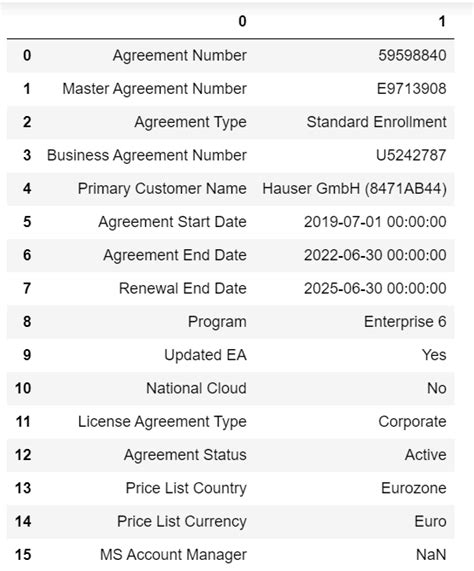Select the MS Account Manager NaN cell
This screenshot has height=571, width=474.
[431, 555]
